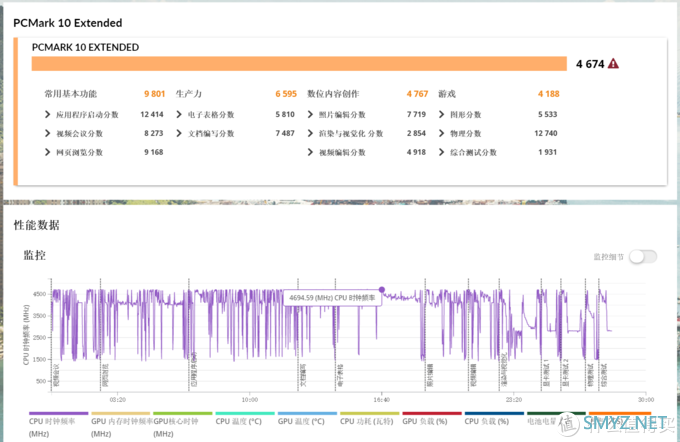The image size is (680, 442).
Task: Click the 2 854 rendering score value
Action: coord(416,133)
